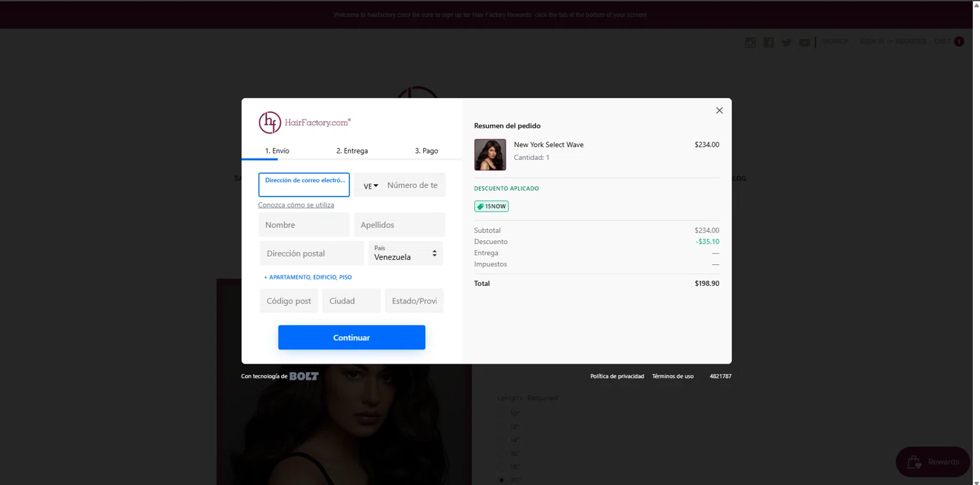Open the VE phone country code dropdown

[370, 186]
